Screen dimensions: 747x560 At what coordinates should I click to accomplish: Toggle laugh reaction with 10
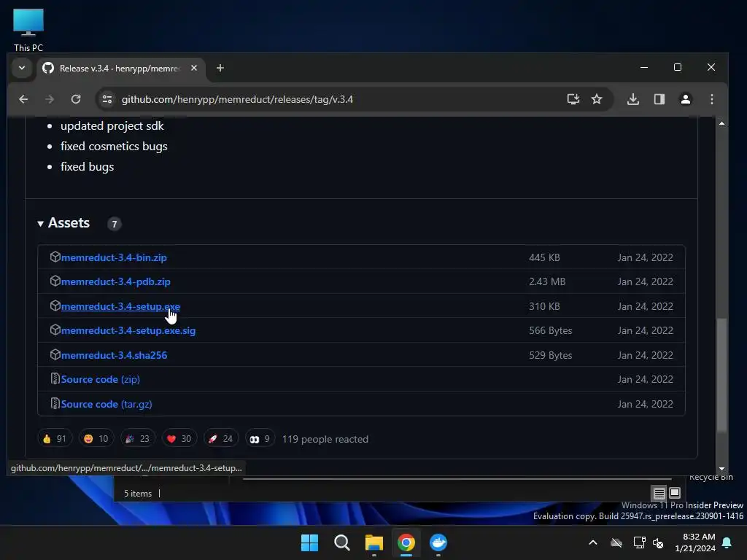[96, 438]
